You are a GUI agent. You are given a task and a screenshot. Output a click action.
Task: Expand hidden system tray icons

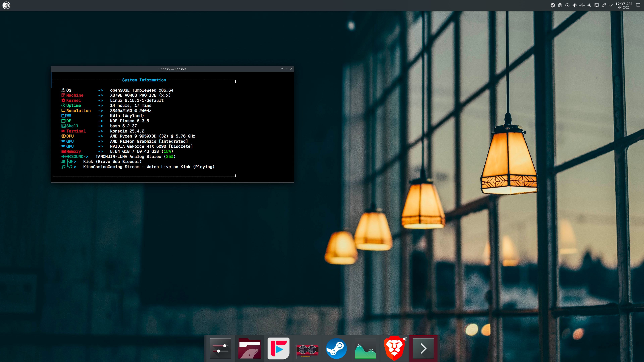611,5
